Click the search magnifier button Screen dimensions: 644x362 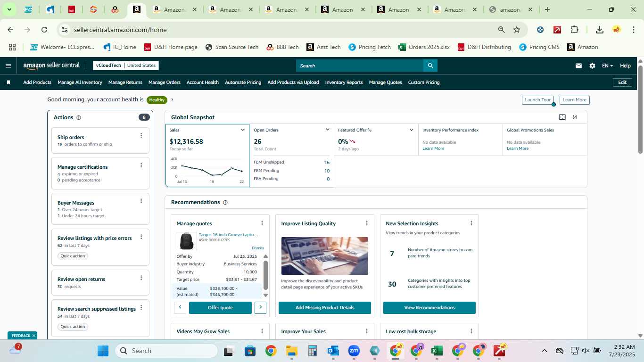(430, 66)
